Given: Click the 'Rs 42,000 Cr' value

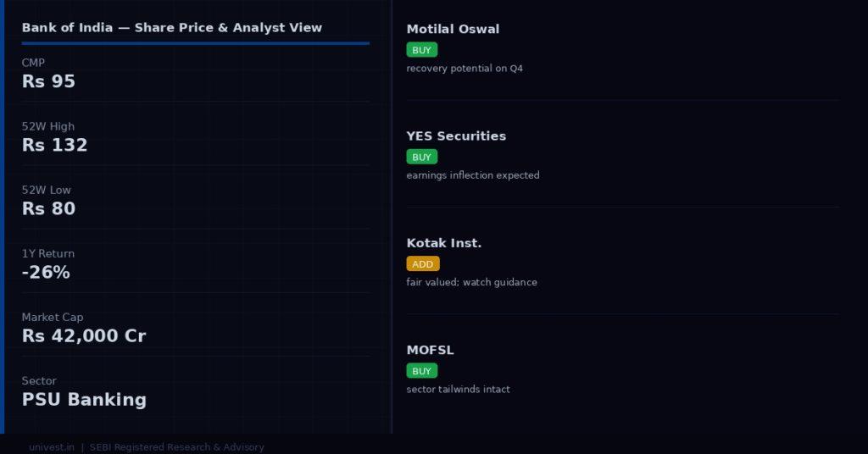Looking at the screenshot, I should click(x=84, y=335).
